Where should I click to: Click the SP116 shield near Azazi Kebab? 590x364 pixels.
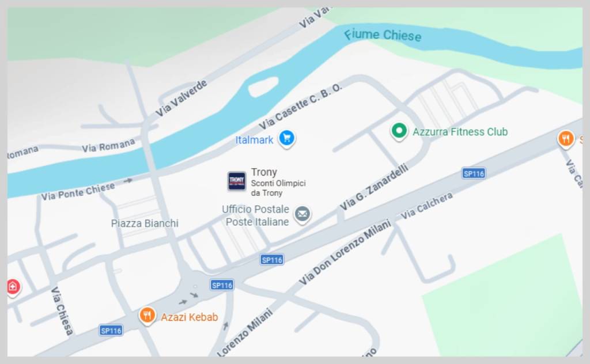click(x=111, y=331)
